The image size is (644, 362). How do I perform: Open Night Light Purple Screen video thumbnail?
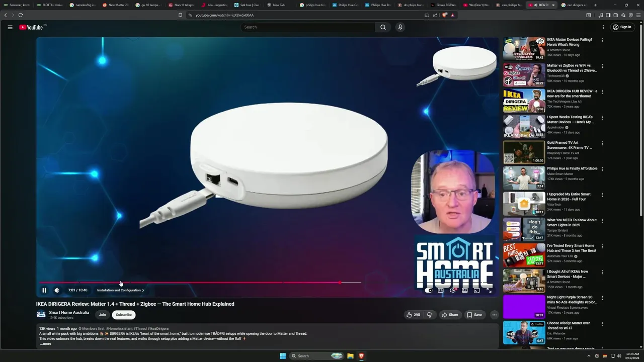tap(524, 306)
